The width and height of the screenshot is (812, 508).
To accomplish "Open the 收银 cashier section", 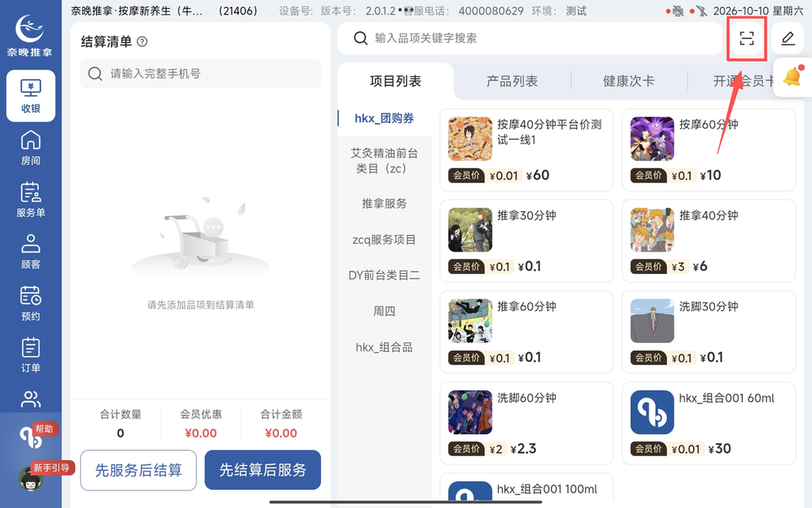I will point(31,96).
